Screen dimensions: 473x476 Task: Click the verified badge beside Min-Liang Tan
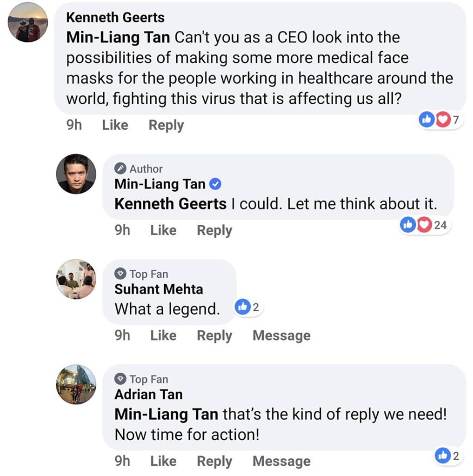[215, 184]
